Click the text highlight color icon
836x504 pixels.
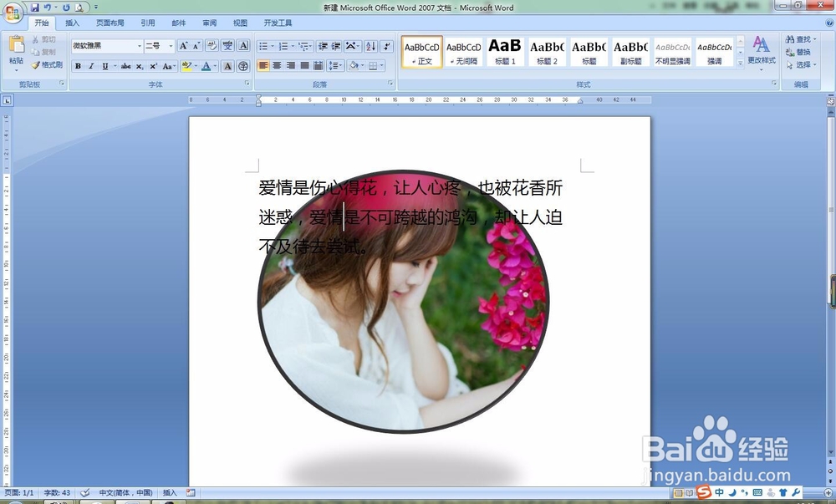tap(186, 65)
